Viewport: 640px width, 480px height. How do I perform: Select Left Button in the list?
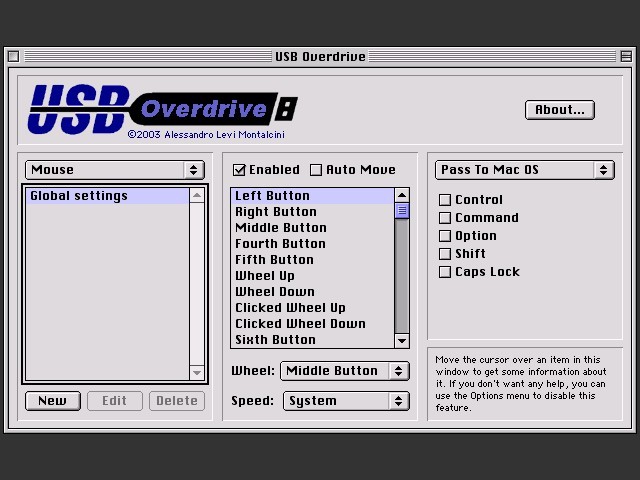[313, 196]
